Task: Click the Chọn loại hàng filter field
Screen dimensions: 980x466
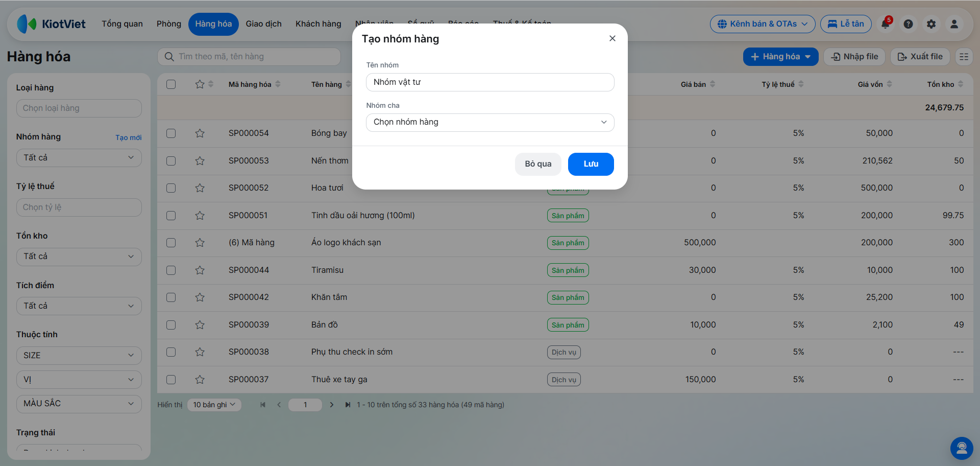Action: coord(79,108)
